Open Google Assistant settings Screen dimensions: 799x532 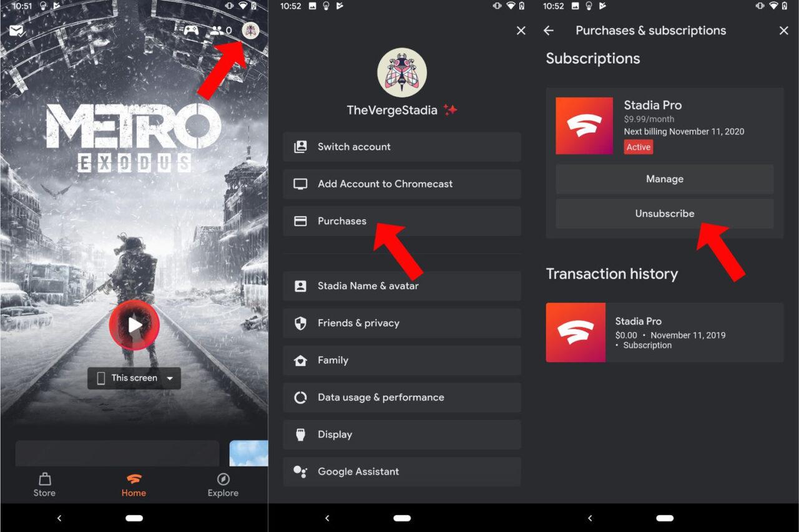(x=402, y=472)
